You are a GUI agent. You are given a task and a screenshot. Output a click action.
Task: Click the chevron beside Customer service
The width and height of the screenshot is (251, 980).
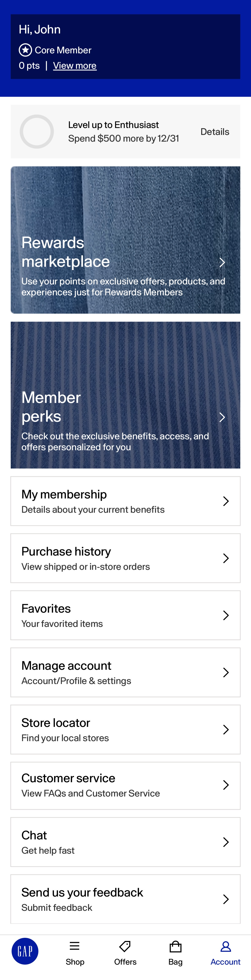tap(226, 785)
